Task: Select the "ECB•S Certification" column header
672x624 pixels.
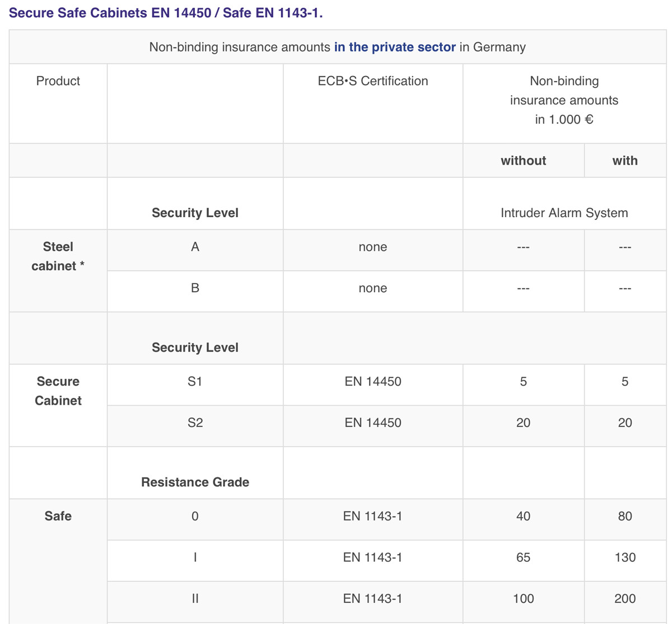Action: 372,81
